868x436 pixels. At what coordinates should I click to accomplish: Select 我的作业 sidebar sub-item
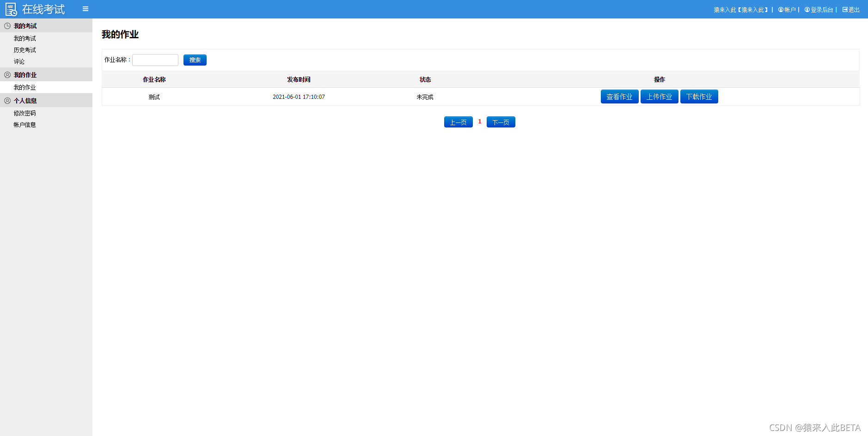25,87
